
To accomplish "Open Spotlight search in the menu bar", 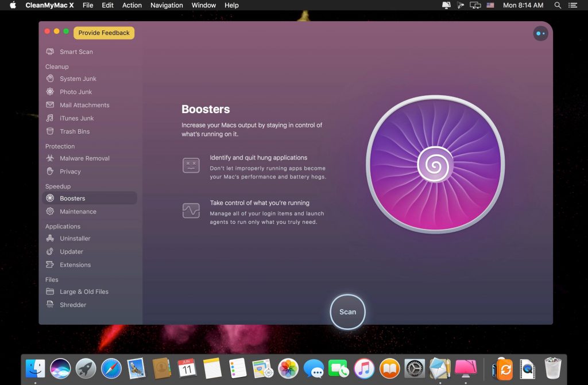I will point(558,5).
